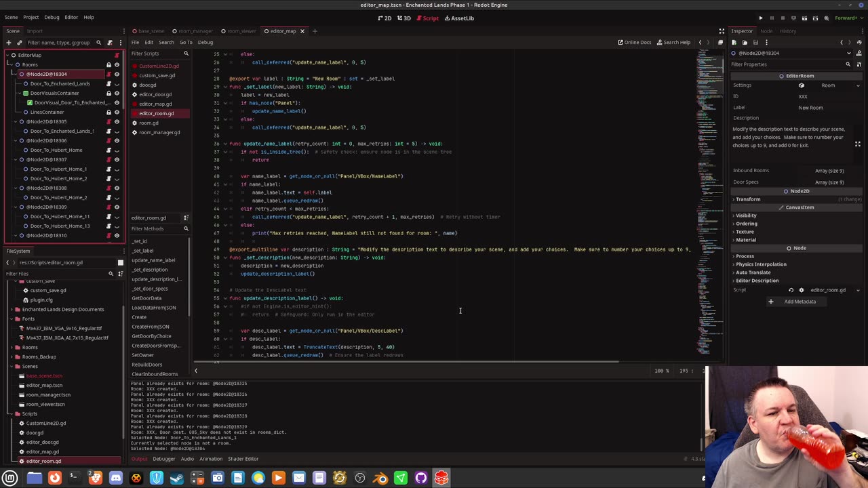868x488 pixels.
Task: Jump to the GetDoorData method
Action: click(146, 298)
